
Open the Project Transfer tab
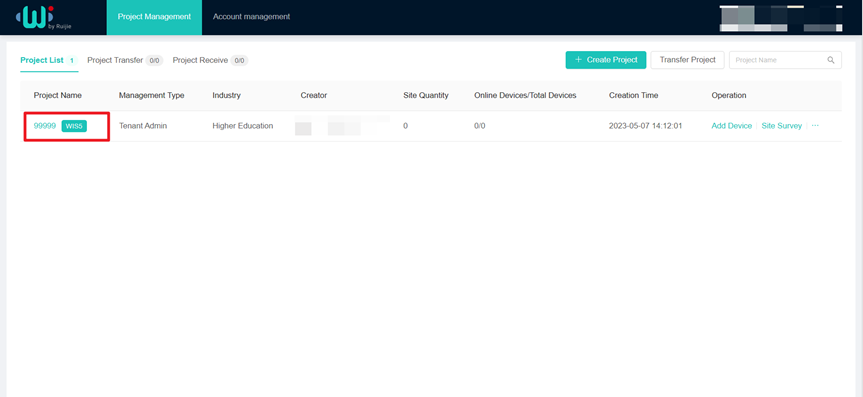(x=125, y=60)
